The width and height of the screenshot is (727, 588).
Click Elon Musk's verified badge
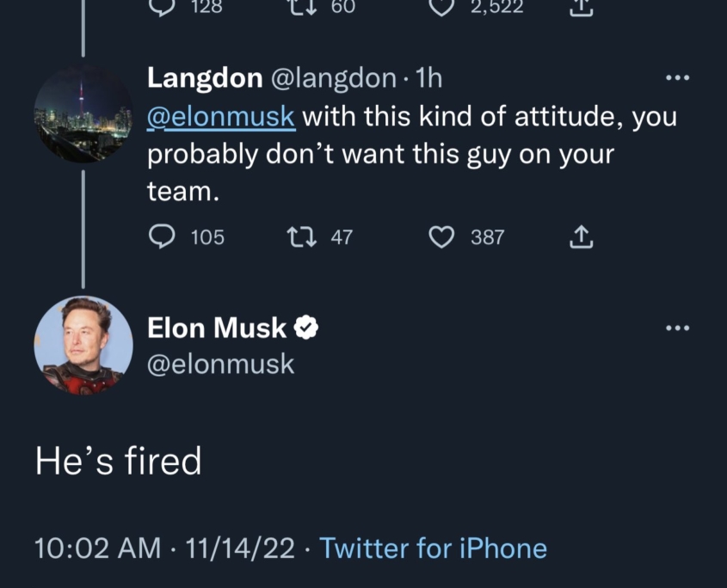pyautogui.click(x=307, y=328)
